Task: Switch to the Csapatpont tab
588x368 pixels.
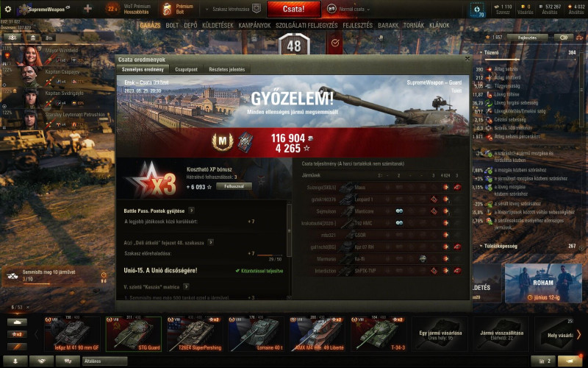Action: (x=187, y=69)
